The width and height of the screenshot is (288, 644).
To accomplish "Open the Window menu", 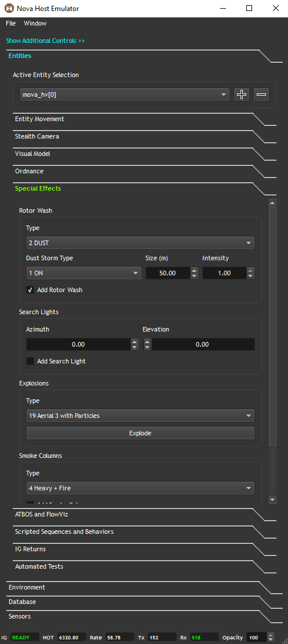I will 35,23.
